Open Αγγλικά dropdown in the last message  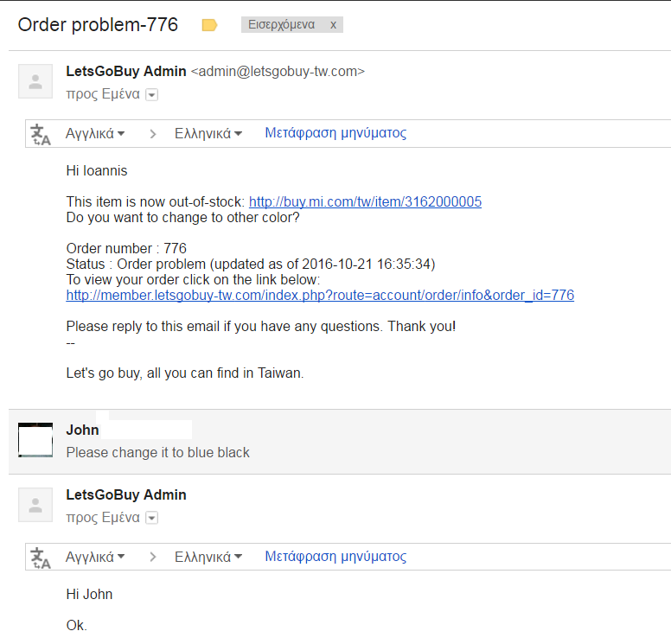click(95, 558)
